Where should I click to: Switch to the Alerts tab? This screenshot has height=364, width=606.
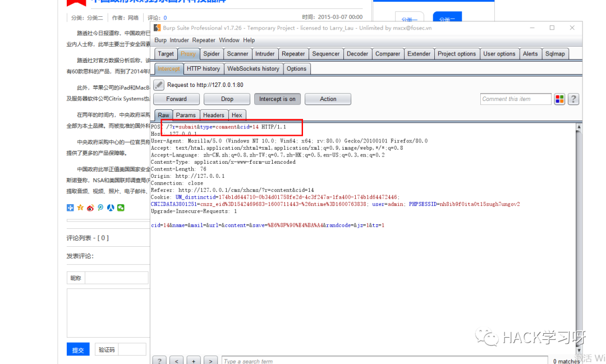coord(530,54)
